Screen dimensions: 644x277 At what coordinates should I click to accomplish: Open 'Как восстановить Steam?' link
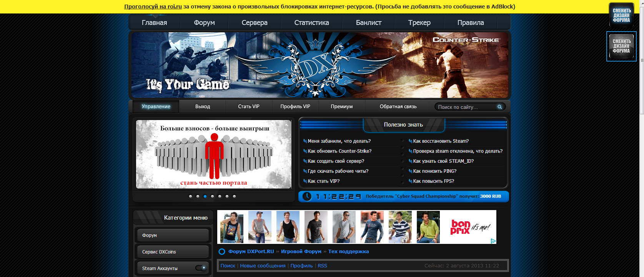tap(441, 141)
